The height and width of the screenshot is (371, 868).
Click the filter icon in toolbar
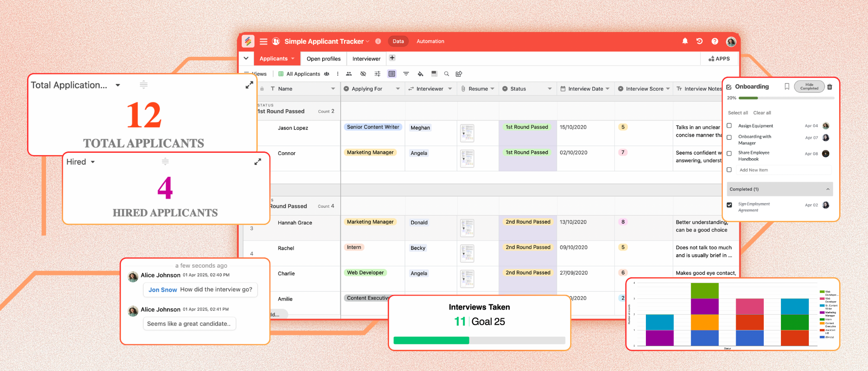[x=406, y=74]
